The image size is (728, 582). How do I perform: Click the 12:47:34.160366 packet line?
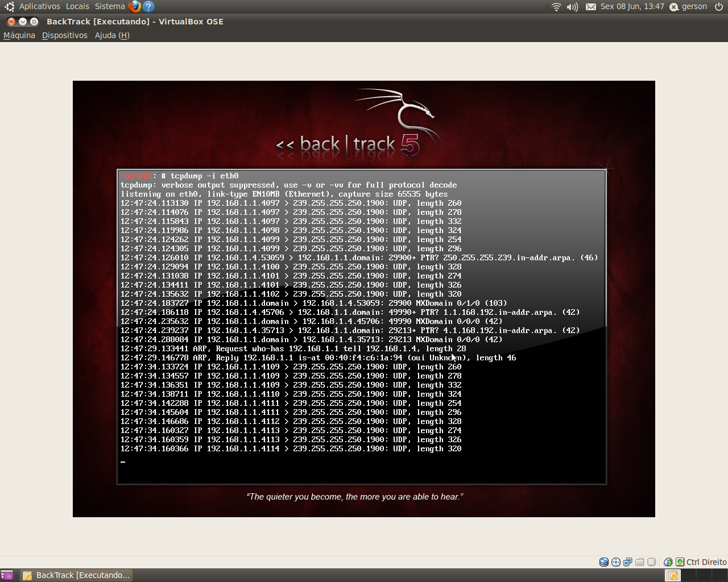click(291, 449)
